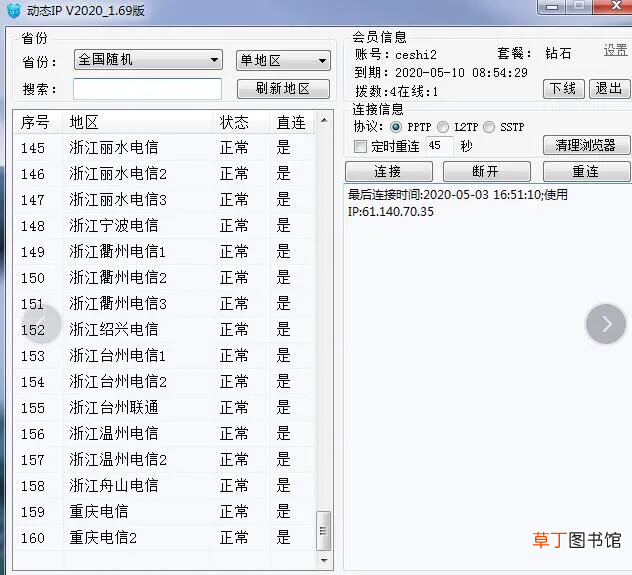Click the IP:61.140.70.35 log text
632x575 pixels.
click(391, 212)
